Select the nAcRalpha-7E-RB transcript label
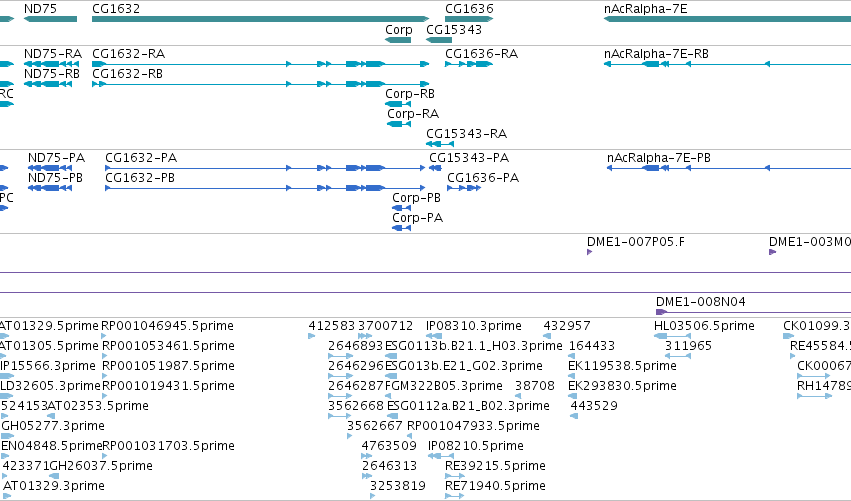The width and height of the screenshot is (851, 501). (x=656, y=54)
